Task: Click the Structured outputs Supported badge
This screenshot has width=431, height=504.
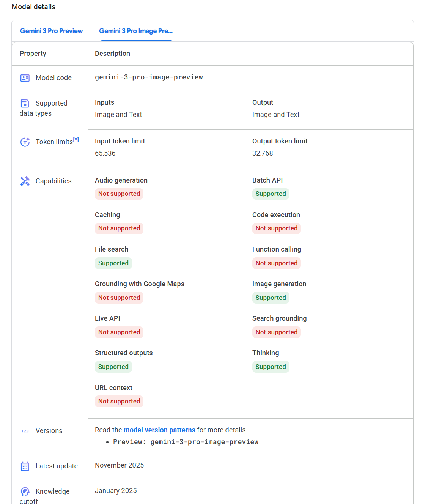Action: coord(113,367)
